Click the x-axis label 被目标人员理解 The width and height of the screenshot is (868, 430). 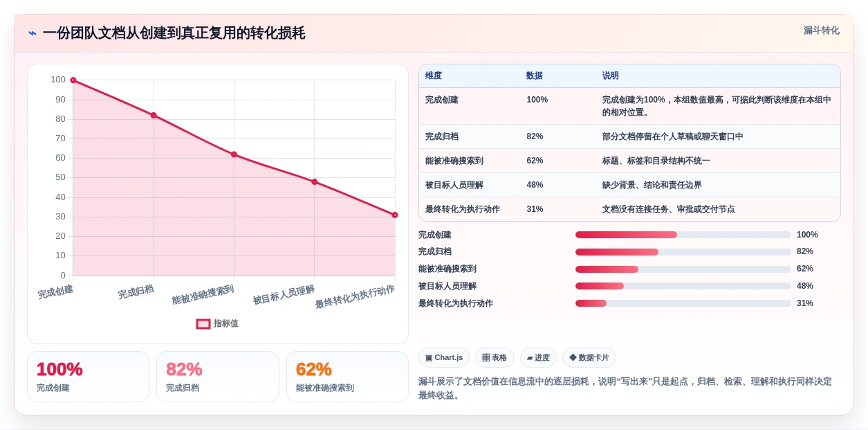284,294
